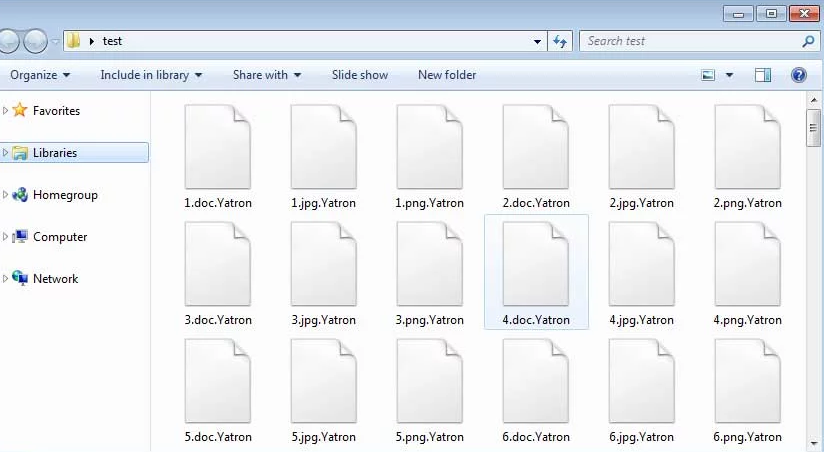This screenshot has height=452, width=825.
Task: Open the view options dropdown arrow
Action: [729, 75]
